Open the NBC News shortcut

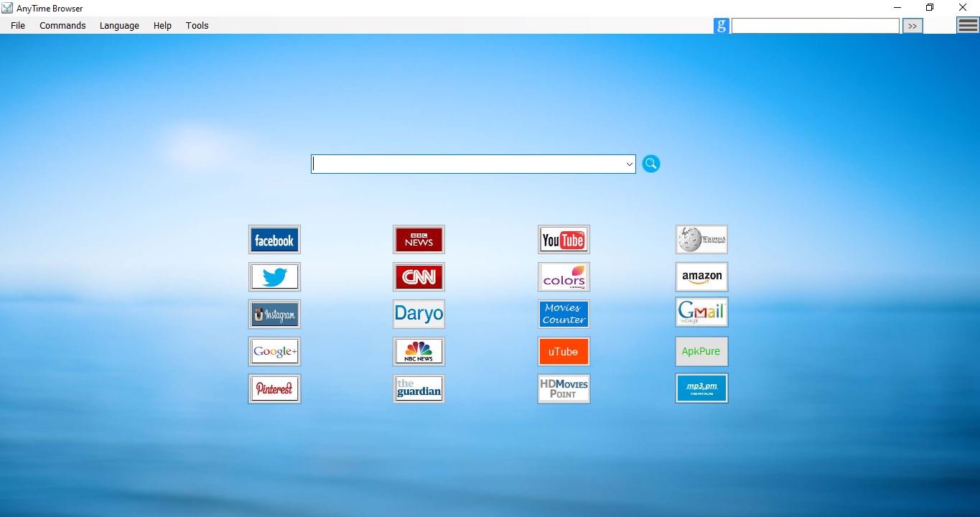pos(419,352)
